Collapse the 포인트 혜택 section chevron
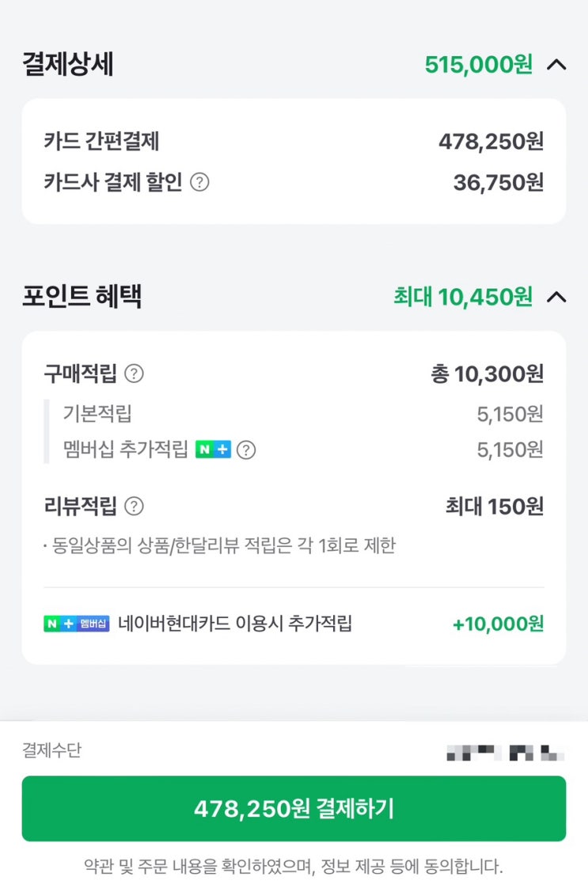This screenshot has height=888, width=588. tap(556, 297)
